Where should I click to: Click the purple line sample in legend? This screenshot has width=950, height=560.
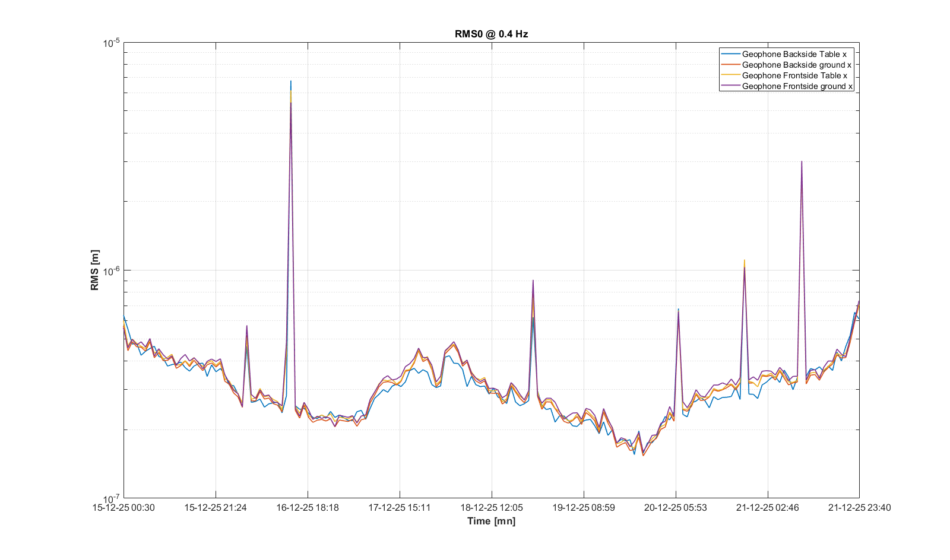tap(730, 86)
